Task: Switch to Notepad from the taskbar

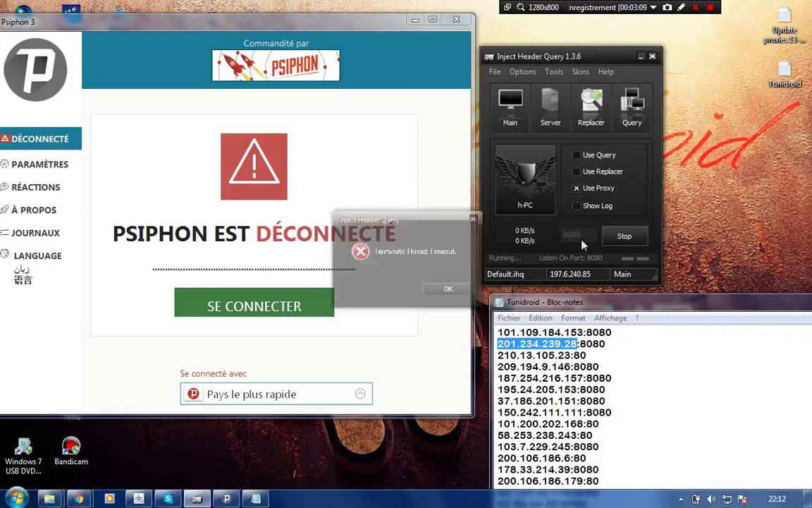Action: 256,499
